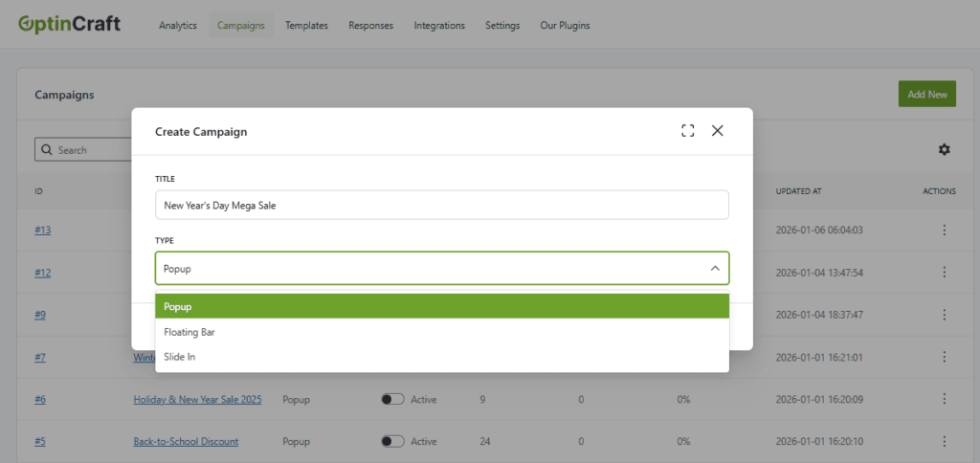Screen dimensions: 980x463
Task: Click the ID column header
Action: click(38, 191)
